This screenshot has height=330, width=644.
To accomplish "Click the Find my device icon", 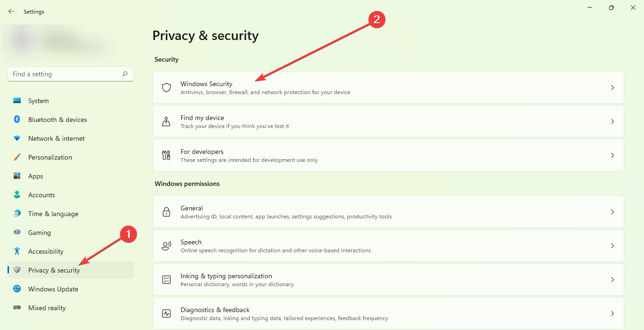I will [166, 121].
